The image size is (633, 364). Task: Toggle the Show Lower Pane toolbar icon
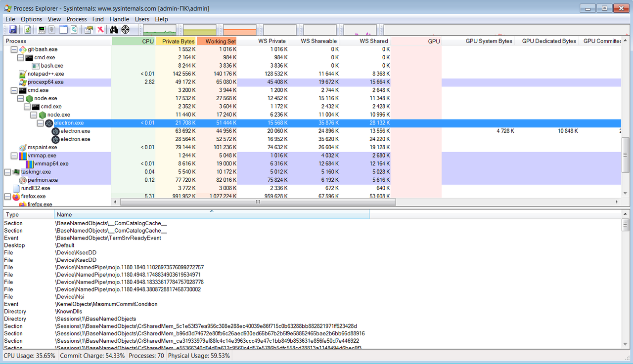[63, 29]
